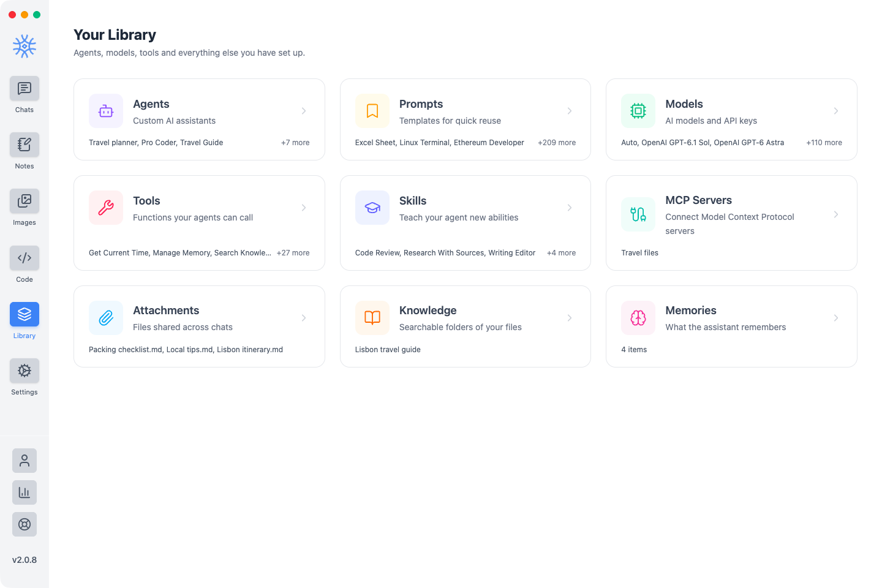Click the "Lisbon travel guide" text

(x=388, y=350)
